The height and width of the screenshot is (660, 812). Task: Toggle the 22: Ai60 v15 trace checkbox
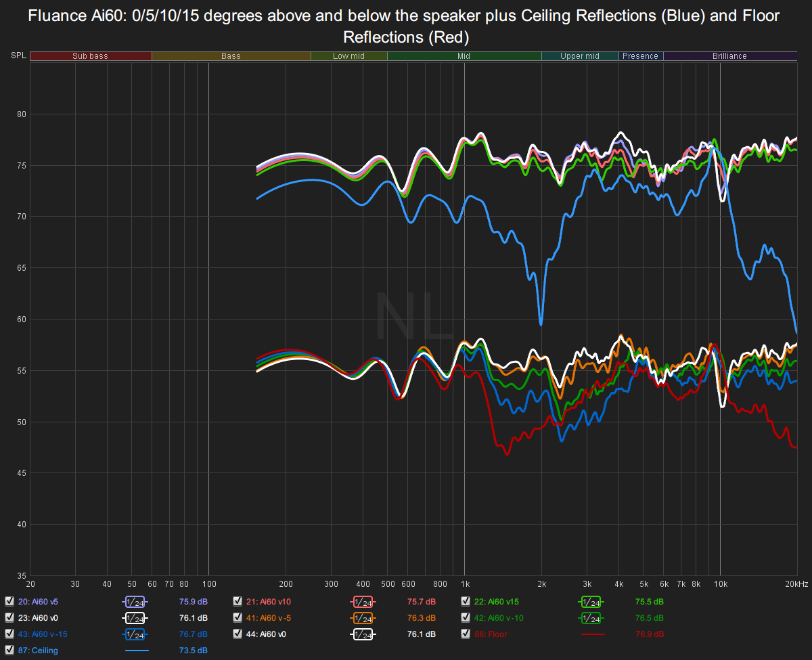click(466, 601)
